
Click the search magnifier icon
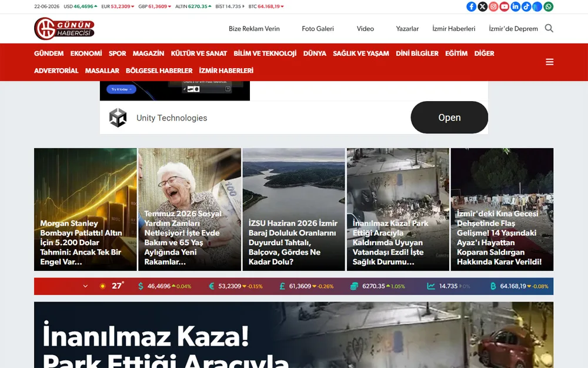[x=549, y=28]
